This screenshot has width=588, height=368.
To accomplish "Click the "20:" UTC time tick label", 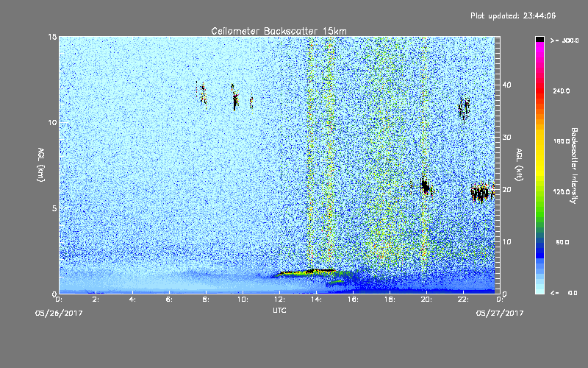I will (x=426, y=300).
